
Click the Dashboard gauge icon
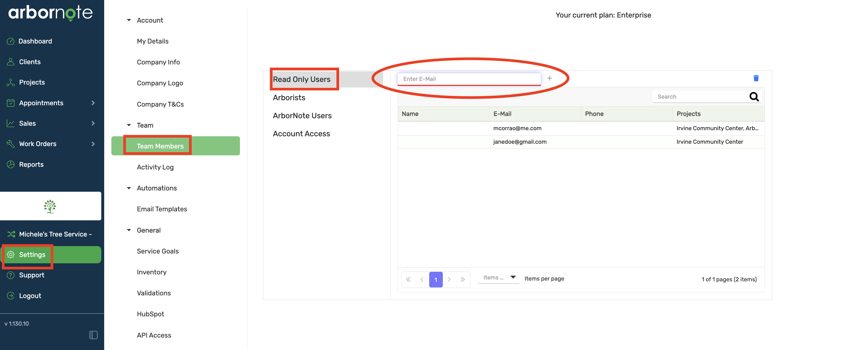(11, 41)
